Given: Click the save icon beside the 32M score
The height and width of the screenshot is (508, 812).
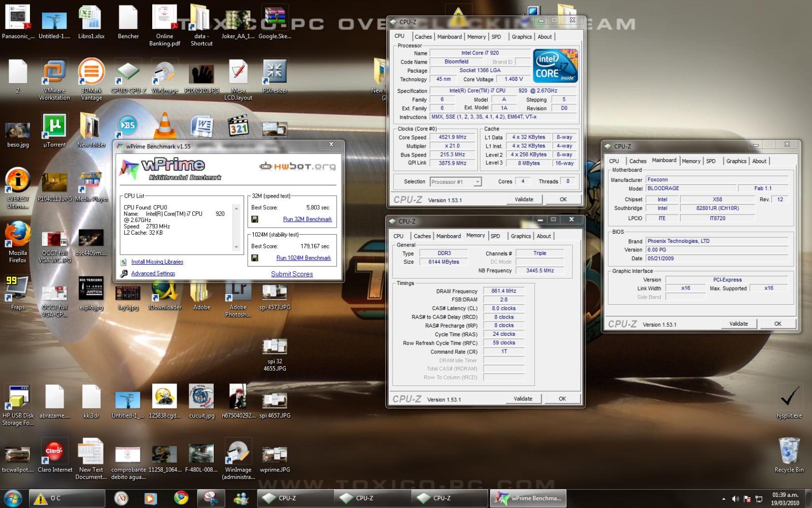Looking at the screenshot, I should [255, 219].
